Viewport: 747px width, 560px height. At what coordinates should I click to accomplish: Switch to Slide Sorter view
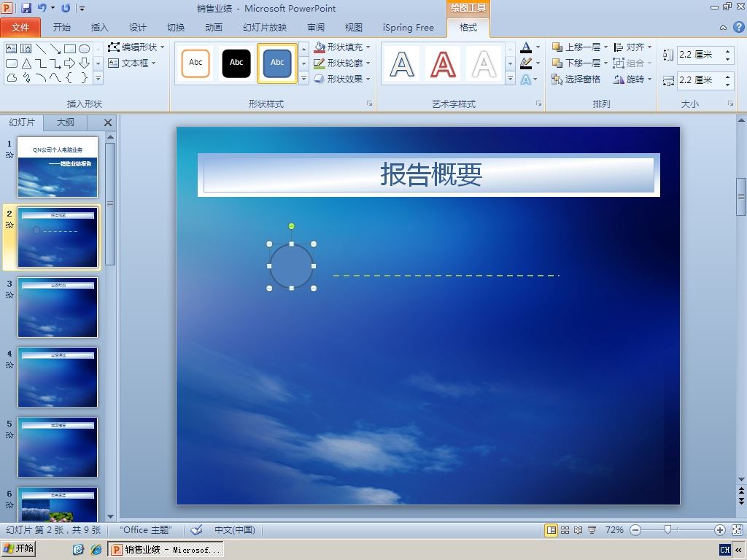click(565, 529)
